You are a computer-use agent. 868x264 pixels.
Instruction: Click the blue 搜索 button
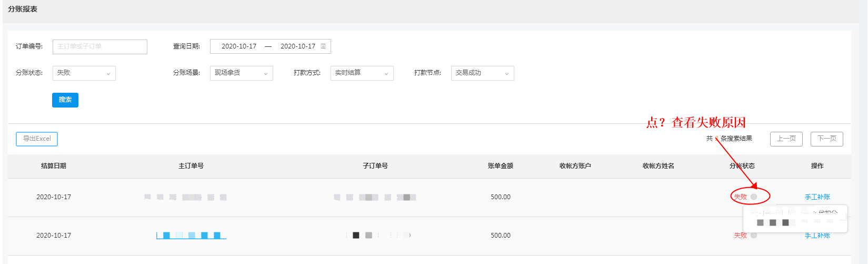tap(65, 100)
